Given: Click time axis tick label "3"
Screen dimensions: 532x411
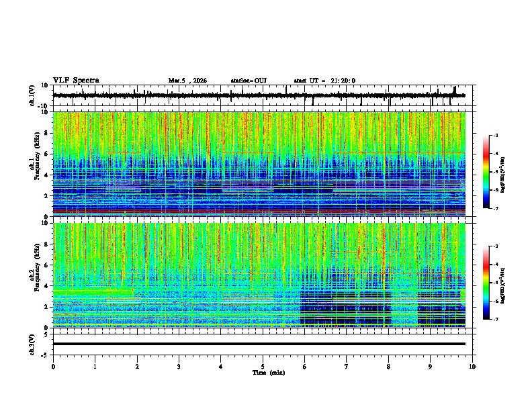Looking at the screenshot, I should click(179, 367).
